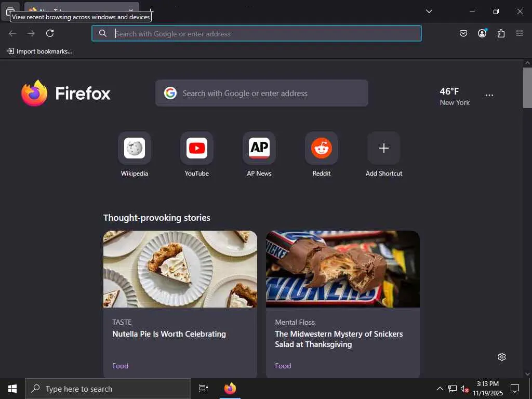The height and width of the screenshot is (399, 532).
Task: Open the new tab customize gear icon
Action: (502, 357)
